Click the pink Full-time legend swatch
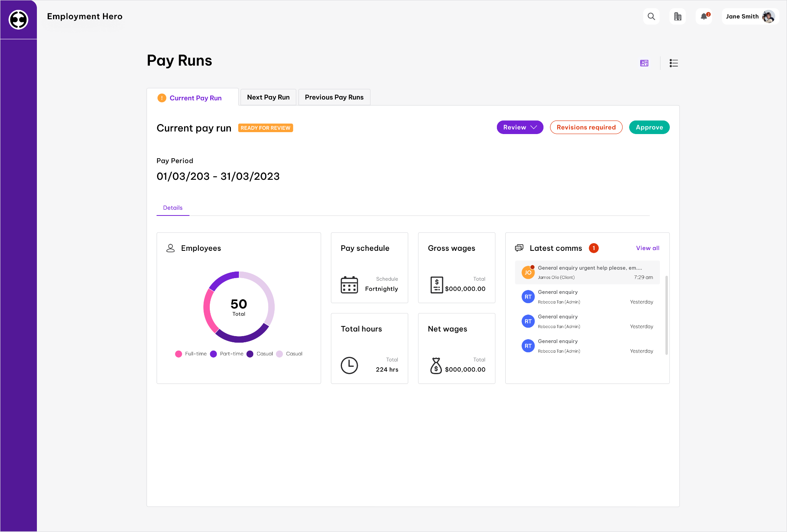 point(178,354)
